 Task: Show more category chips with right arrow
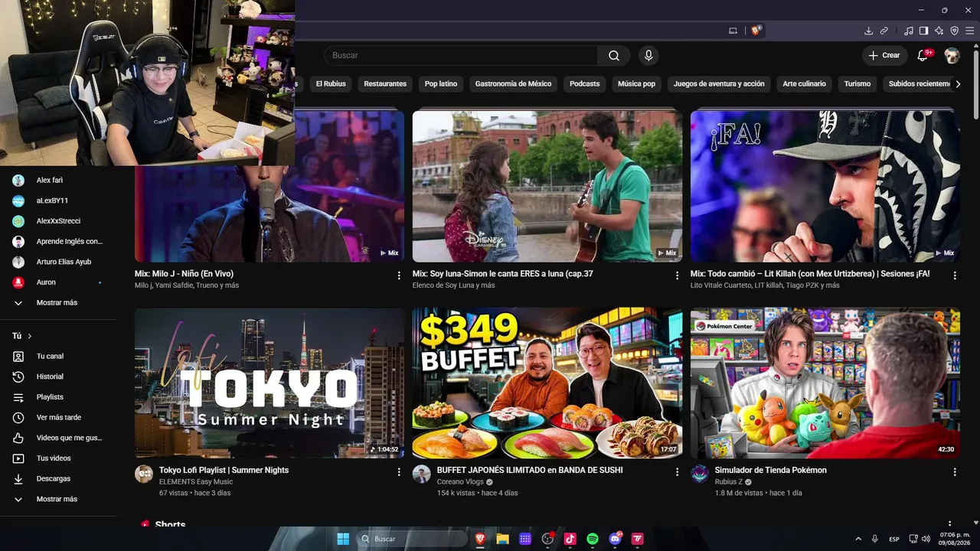958,84
